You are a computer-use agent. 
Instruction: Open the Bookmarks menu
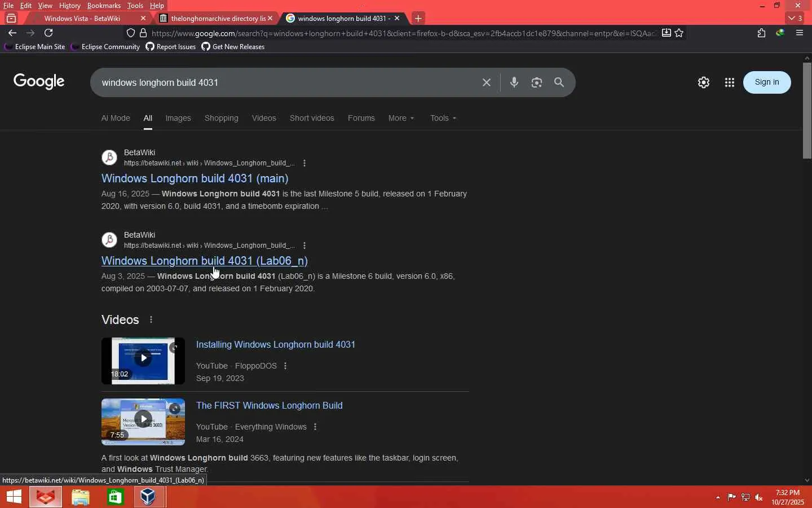(x=104, y=6)
